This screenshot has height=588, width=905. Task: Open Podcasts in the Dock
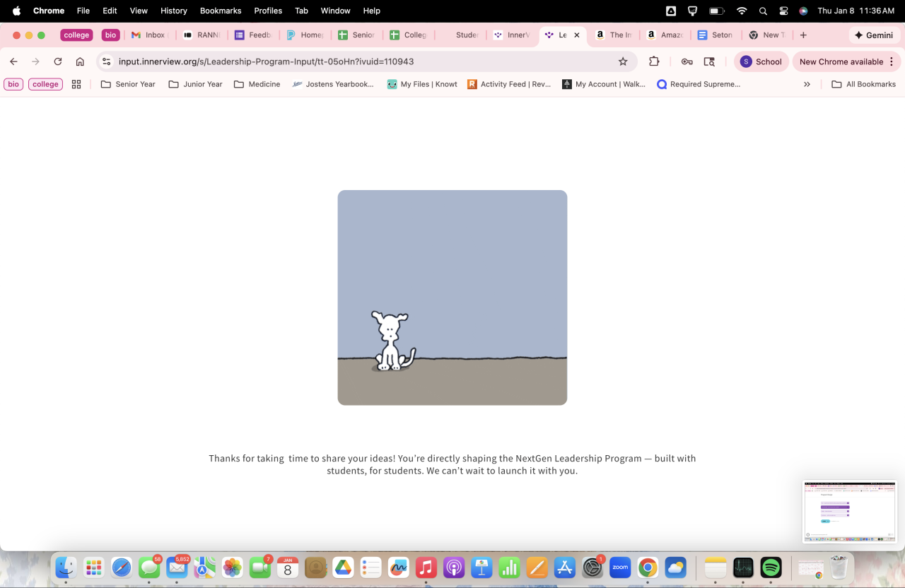pyautogui.click(x=454, y=567)
